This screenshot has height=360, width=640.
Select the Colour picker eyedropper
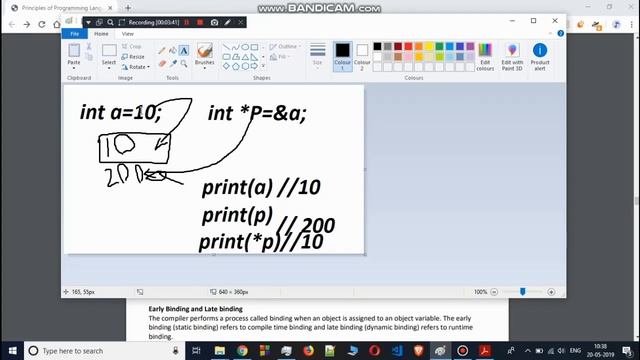pyautogui.click(x=173, y=63)
